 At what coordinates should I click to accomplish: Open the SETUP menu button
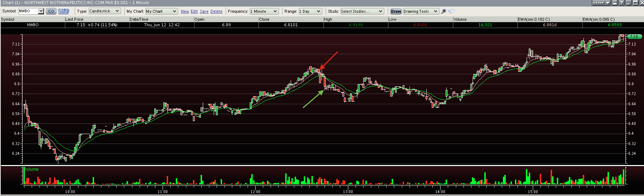point(598,3)
